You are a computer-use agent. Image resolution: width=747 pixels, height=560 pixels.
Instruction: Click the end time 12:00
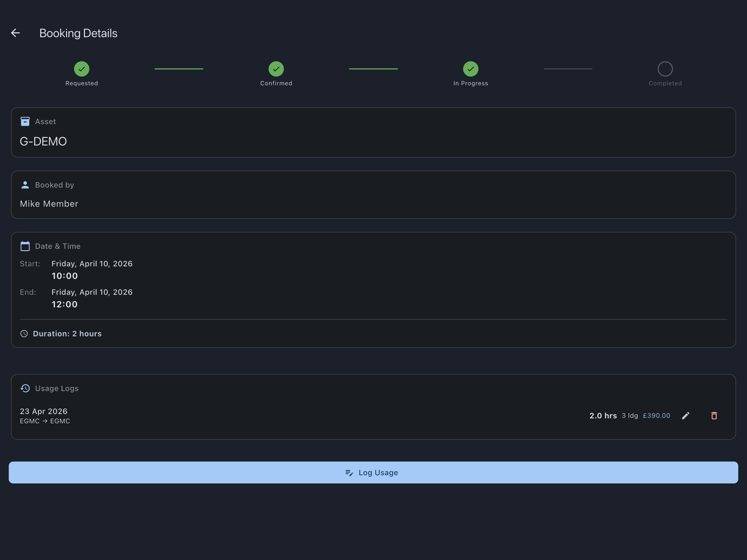coord(65,304)
